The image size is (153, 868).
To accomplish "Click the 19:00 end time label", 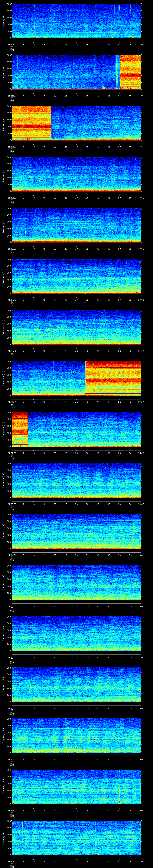I will pos(141,249).
